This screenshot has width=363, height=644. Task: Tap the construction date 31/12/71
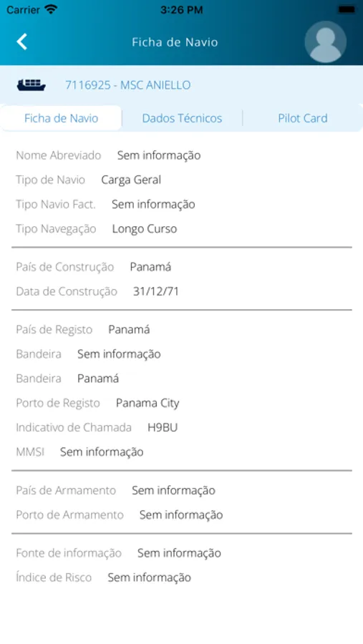tap(156, 292)
